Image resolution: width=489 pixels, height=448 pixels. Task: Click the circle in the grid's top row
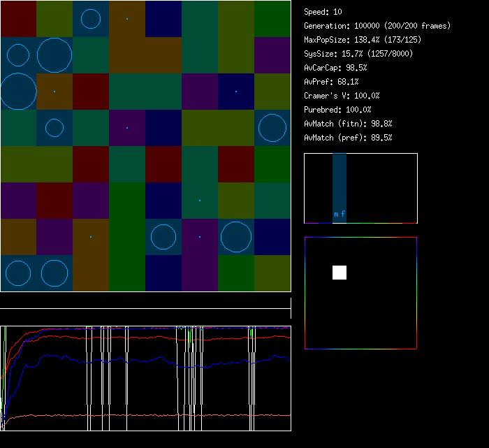click(x=91, y=19)
